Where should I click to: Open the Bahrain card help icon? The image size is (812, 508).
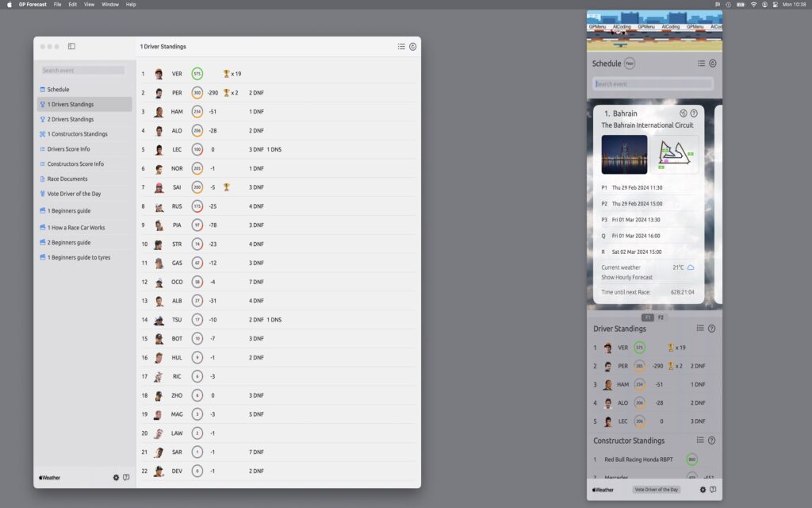coord(694,113)
